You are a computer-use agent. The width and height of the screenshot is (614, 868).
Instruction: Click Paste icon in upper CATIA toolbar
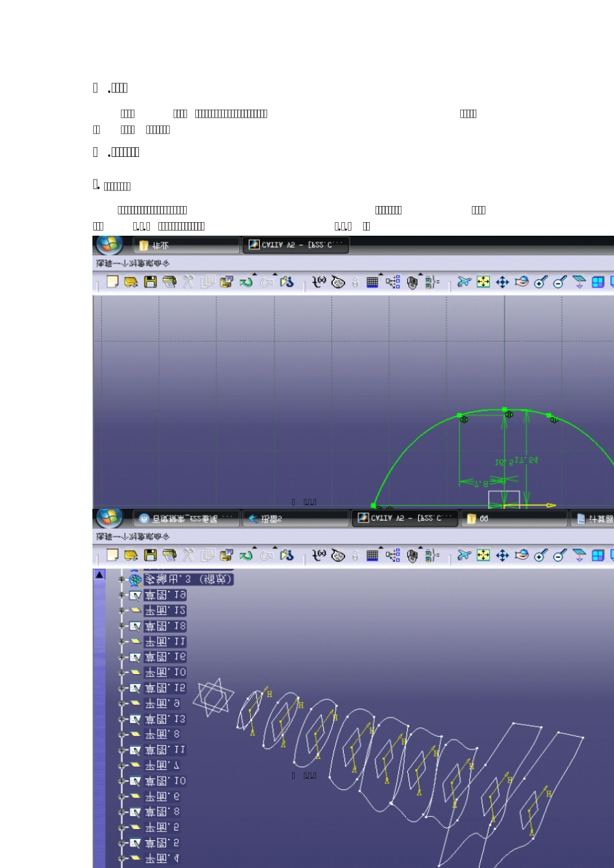coord(226,282)
